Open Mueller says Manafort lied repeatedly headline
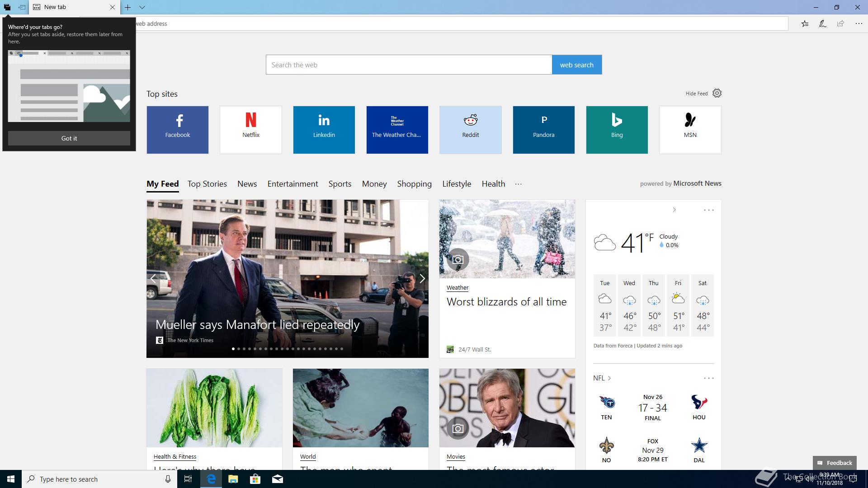Viewport: 868px width, 488px height. point(258,324)
